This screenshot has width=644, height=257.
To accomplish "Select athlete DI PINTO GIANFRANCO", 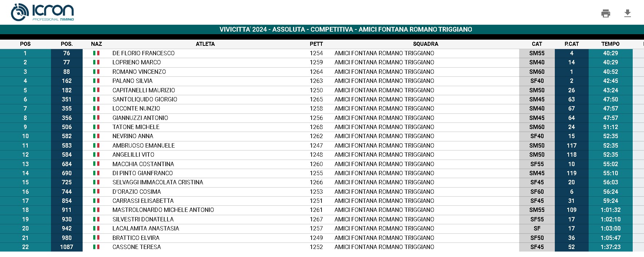I will (x=143, y=173).
